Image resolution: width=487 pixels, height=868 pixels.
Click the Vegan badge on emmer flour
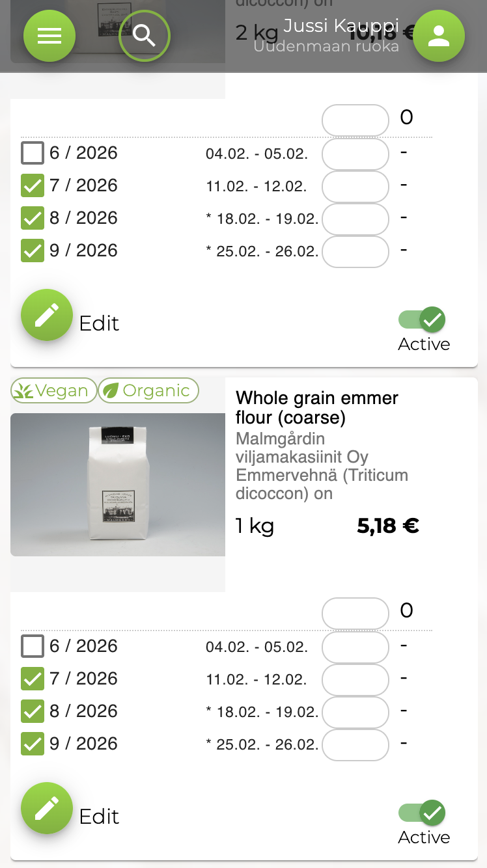[x=53, y=390]
